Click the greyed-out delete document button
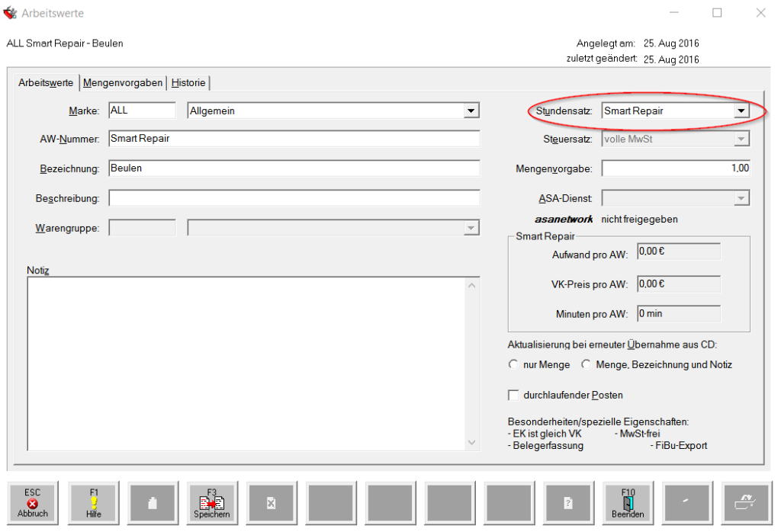The image size is (781, 532). coord(272,502)
